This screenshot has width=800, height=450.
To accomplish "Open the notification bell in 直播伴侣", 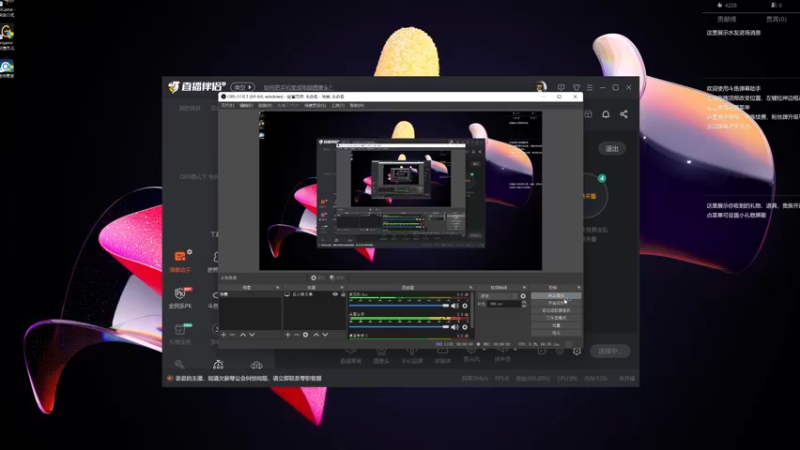I will 606,114.
